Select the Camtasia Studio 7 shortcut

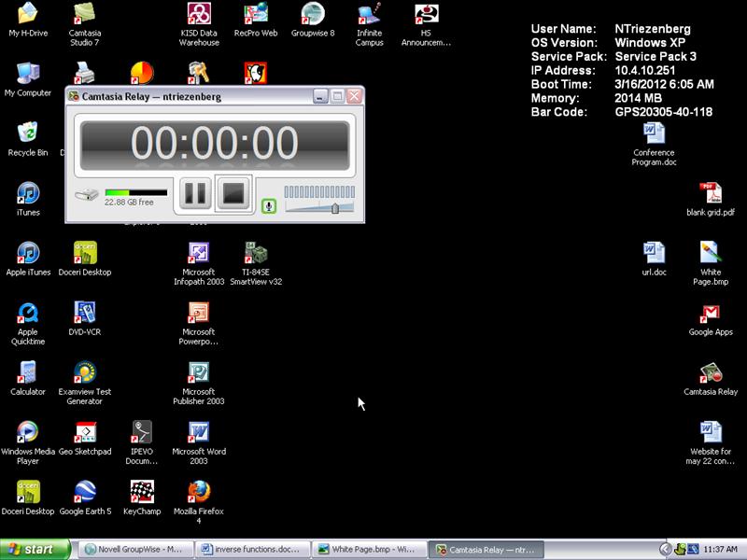tap(85, 25)
